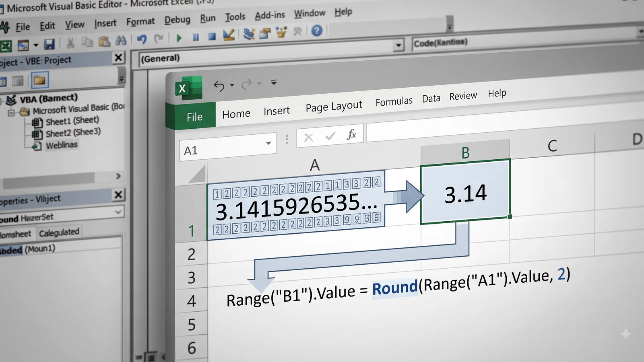Cancel entry with formula bar X
Screen dimensions: 644x362
click(309, 138)
